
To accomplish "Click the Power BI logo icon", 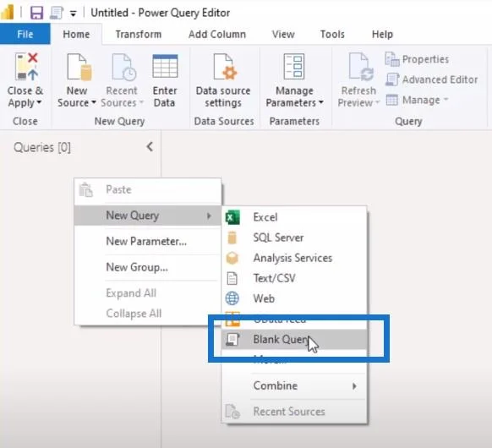I will pyautogui.click(x=8, y=13).
